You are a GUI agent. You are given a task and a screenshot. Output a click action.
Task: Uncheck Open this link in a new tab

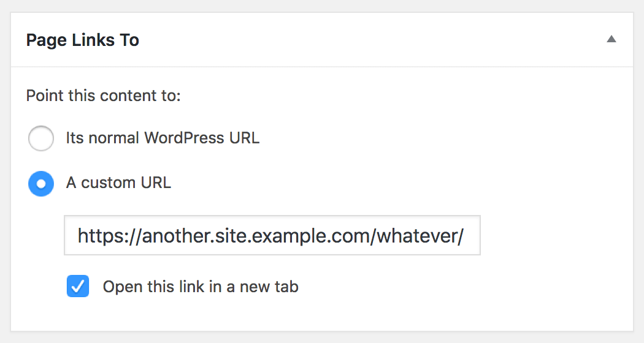coord(78,287)
